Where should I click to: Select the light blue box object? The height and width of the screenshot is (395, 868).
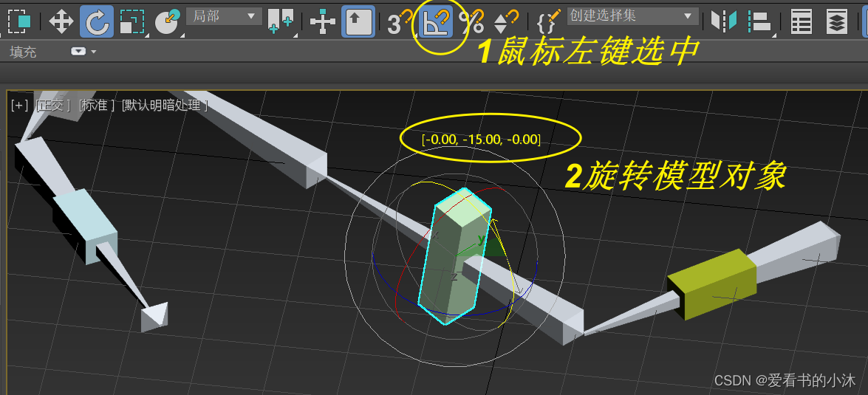click(x=85, y=226)
